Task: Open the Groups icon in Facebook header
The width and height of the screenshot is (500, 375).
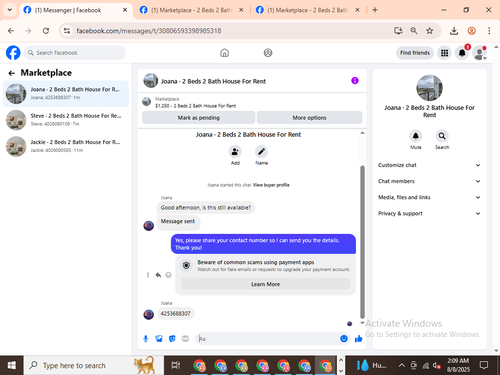Action: pos(268,53)
